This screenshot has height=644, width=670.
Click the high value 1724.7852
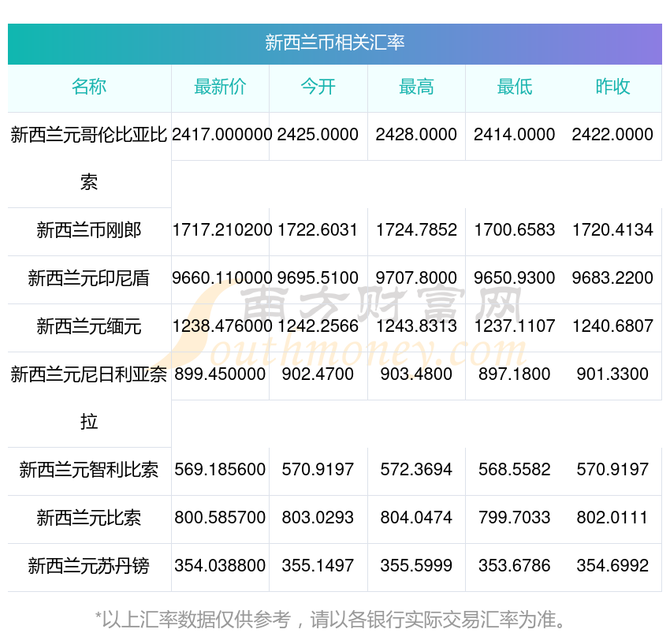pyautogui.click(x=416, y=230)
